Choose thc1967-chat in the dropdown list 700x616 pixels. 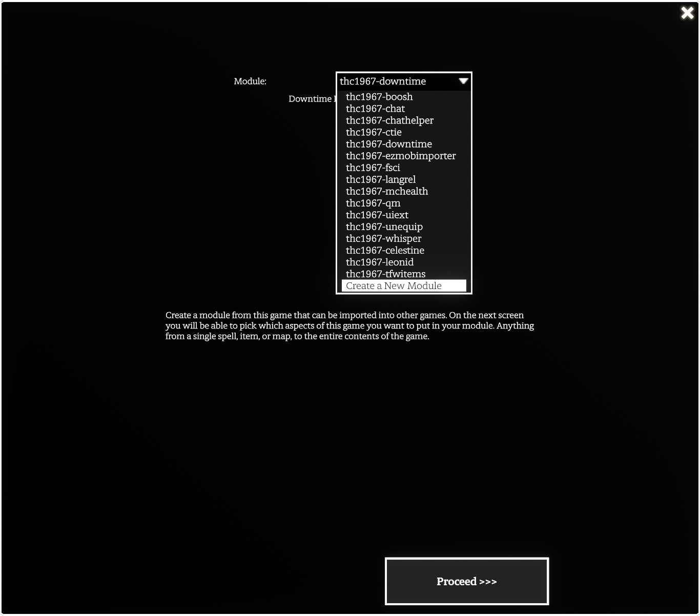tap(375, 109)
